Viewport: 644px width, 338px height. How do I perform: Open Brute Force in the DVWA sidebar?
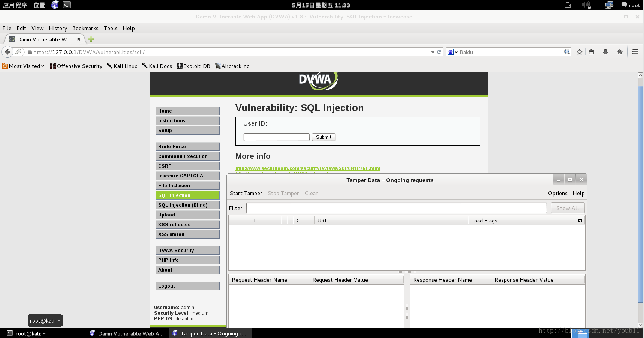tap(188, 146)
